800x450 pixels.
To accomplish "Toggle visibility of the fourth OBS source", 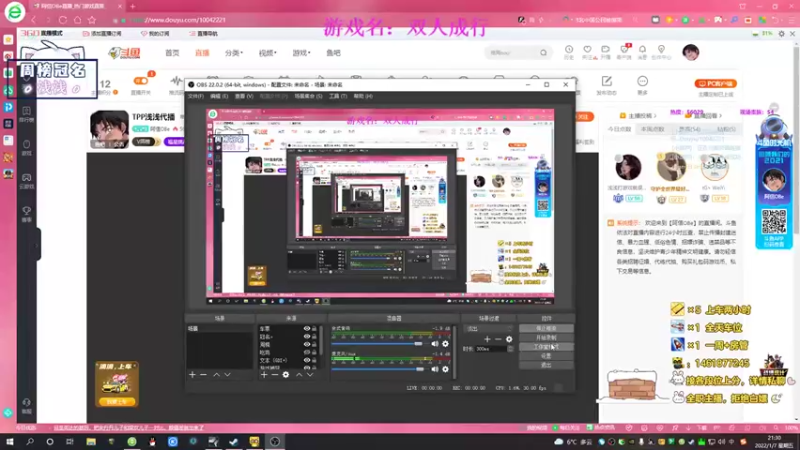I will tap(307, 352).
